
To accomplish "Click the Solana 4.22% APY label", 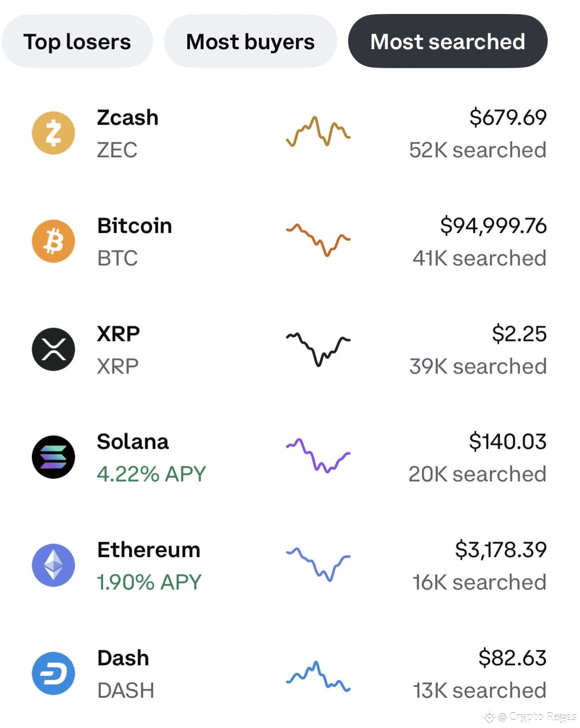I will [x=151, y=474].
